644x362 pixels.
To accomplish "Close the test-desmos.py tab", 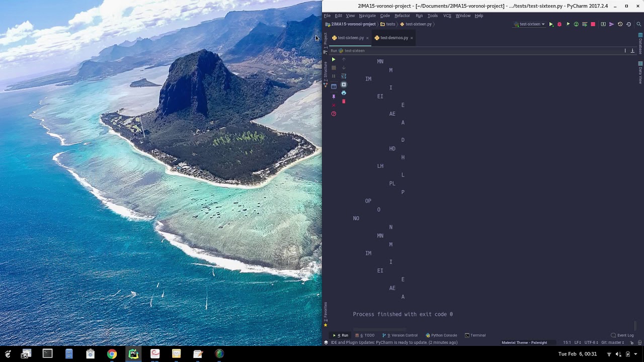I will pos(412,38).
